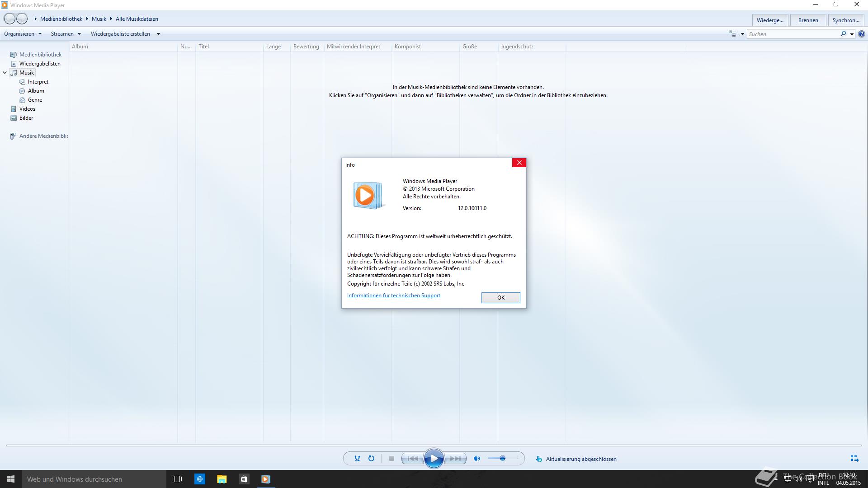Image resolution: width=868 pixels, height=488 pixels.
Task: Open Task View on the taskbar
Action: [177, 479]
